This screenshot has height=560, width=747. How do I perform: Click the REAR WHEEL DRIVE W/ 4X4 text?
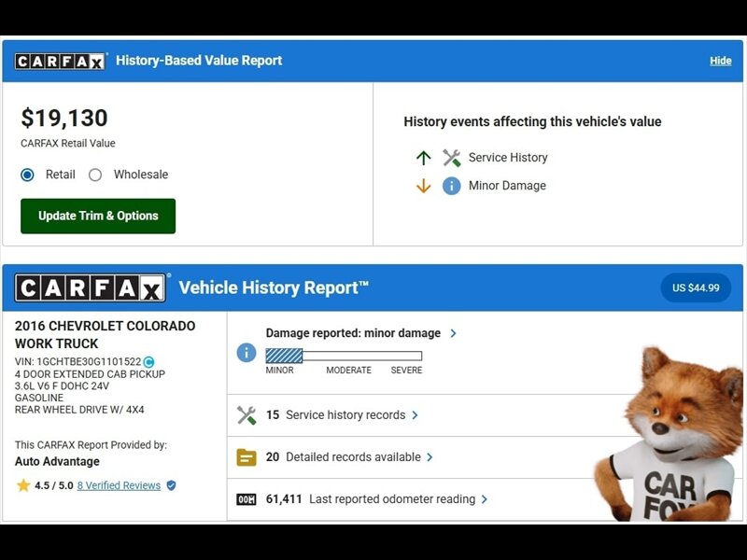click(79, 410)
